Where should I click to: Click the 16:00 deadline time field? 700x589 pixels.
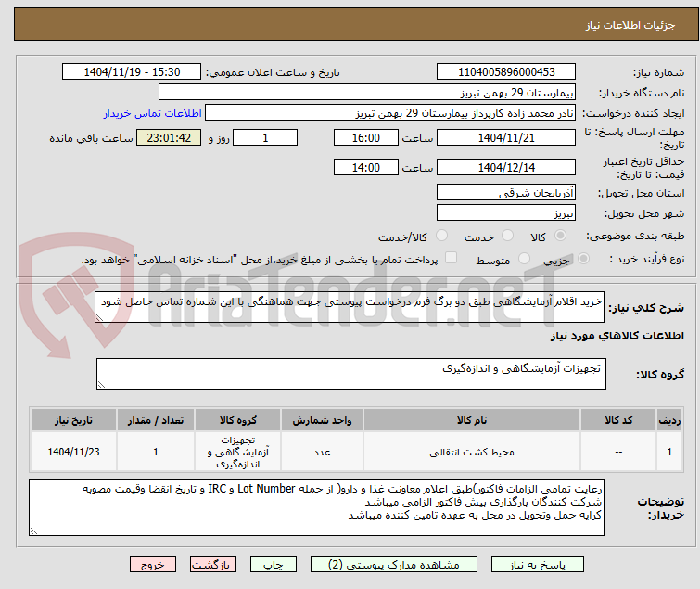coord(366,138)
